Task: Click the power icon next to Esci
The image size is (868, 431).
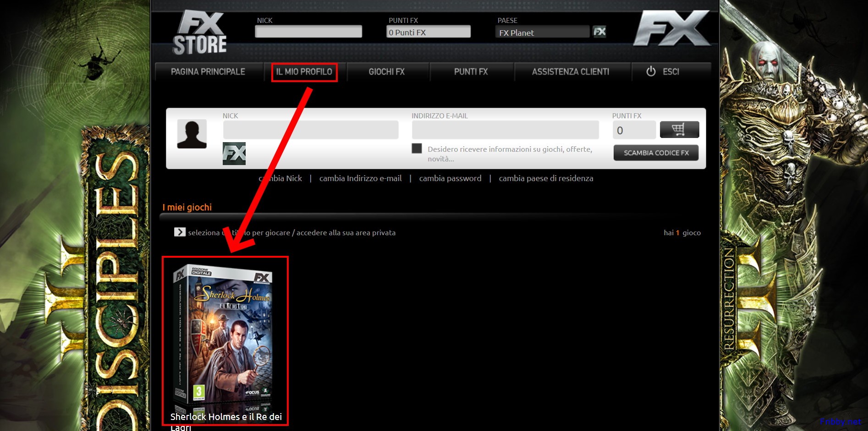Action: click(x=651, y=72)
